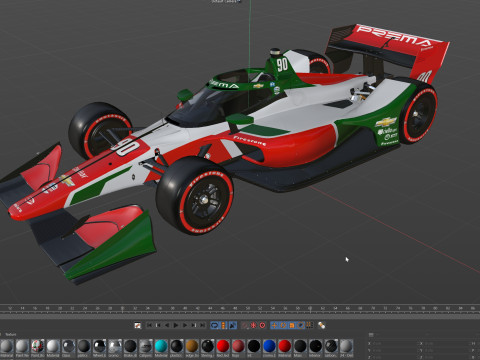Select the livery-textured Paint material thumbnail
This screenshot has width=480, height=360.
pos(37,346)
